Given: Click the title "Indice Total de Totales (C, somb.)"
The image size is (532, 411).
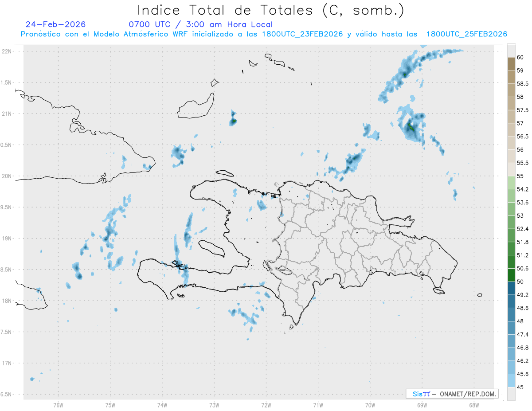Looking at the screenshot, I should (x=270, y=10).
